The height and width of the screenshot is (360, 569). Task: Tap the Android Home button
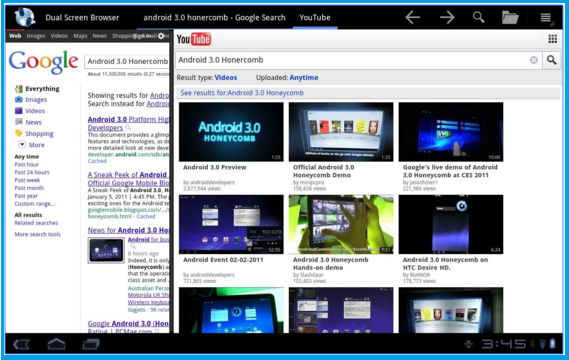[x=56, y=344]
